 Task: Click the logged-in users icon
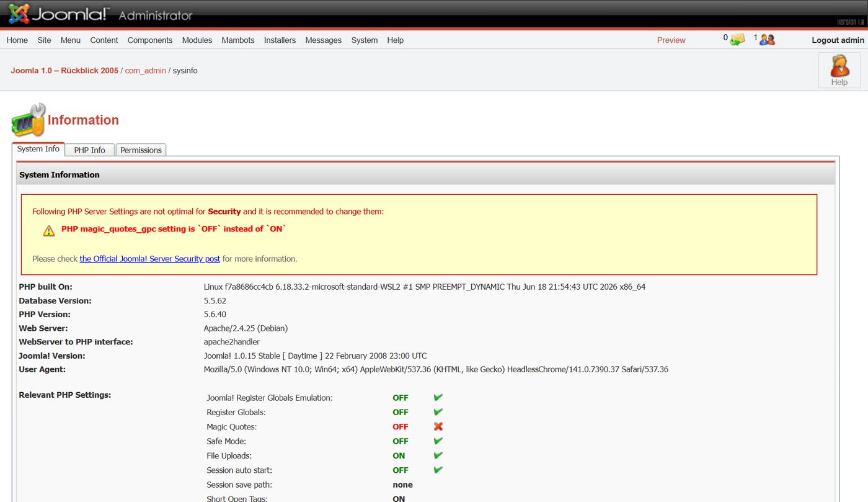[x=767, y=40]
